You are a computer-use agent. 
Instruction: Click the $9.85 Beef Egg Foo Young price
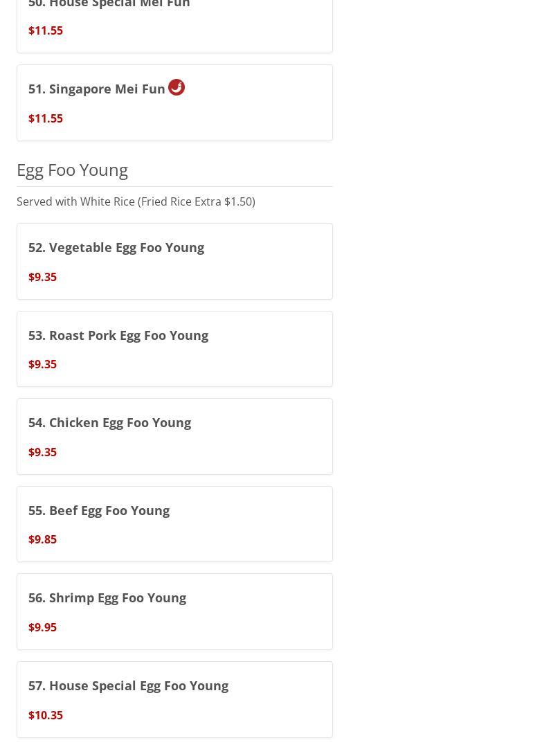(x=42, y=539)
